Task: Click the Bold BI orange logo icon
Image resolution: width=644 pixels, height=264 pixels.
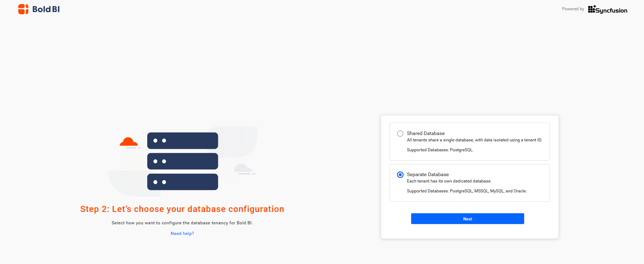Action: pos(23,9)
